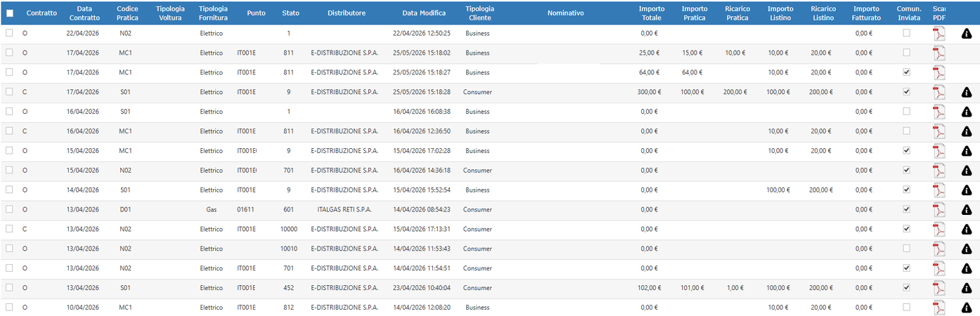Toggle Comun. Inviata for row modified 22/04/2026 12:50:25

906,33
